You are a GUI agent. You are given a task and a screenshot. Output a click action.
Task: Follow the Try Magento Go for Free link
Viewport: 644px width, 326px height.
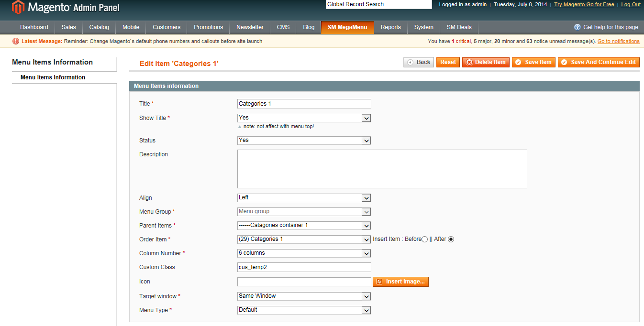click(584, 4)
